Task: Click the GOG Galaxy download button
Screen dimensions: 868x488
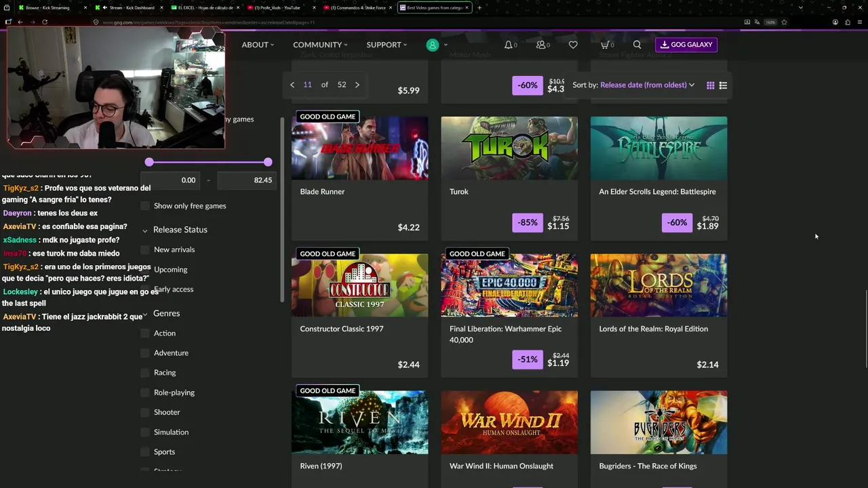Action: pyautogui.click(x=686, y=45)
